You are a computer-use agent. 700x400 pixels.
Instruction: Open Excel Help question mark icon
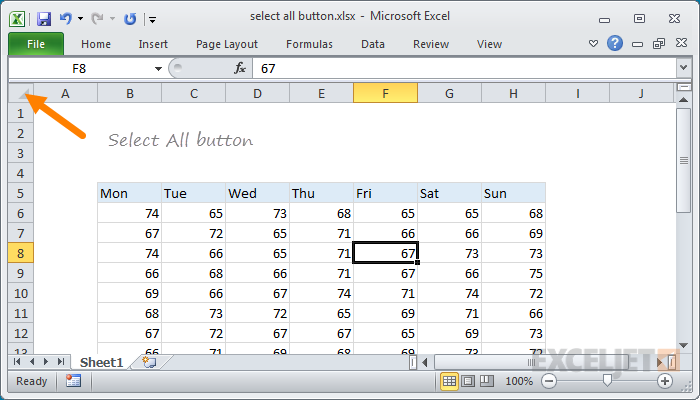pos(615,44)
